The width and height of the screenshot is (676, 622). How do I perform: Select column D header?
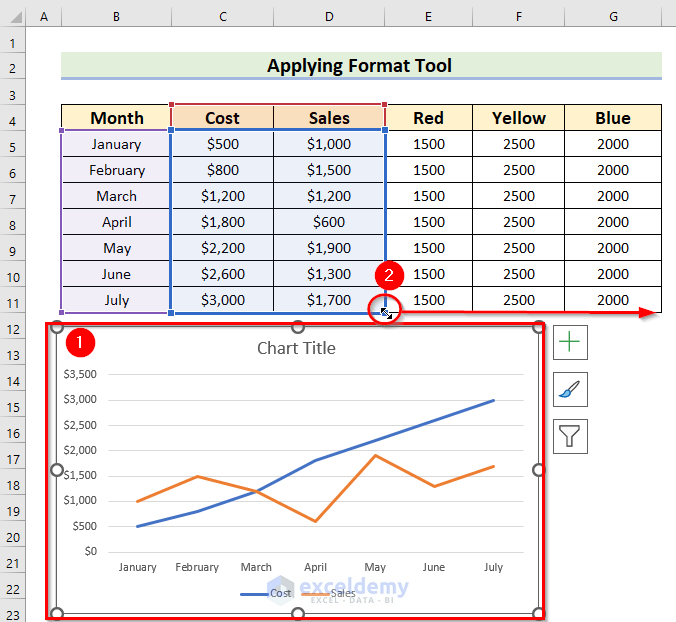pyautogui.click(x=329, y=16)
